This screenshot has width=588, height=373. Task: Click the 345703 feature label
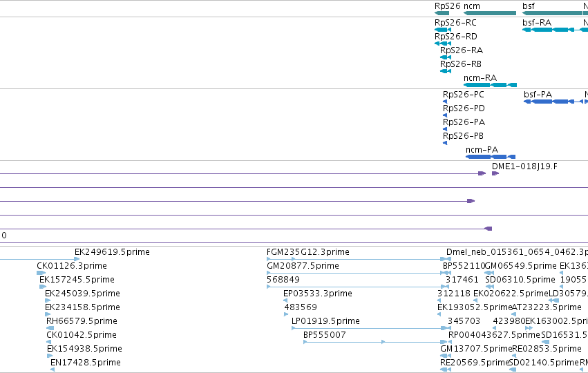point(464,321)
